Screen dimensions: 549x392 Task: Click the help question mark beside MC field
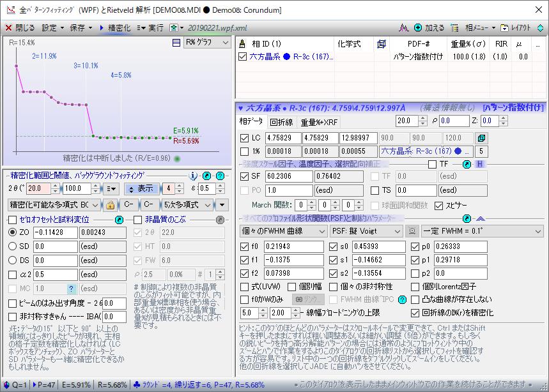(71, 289)
